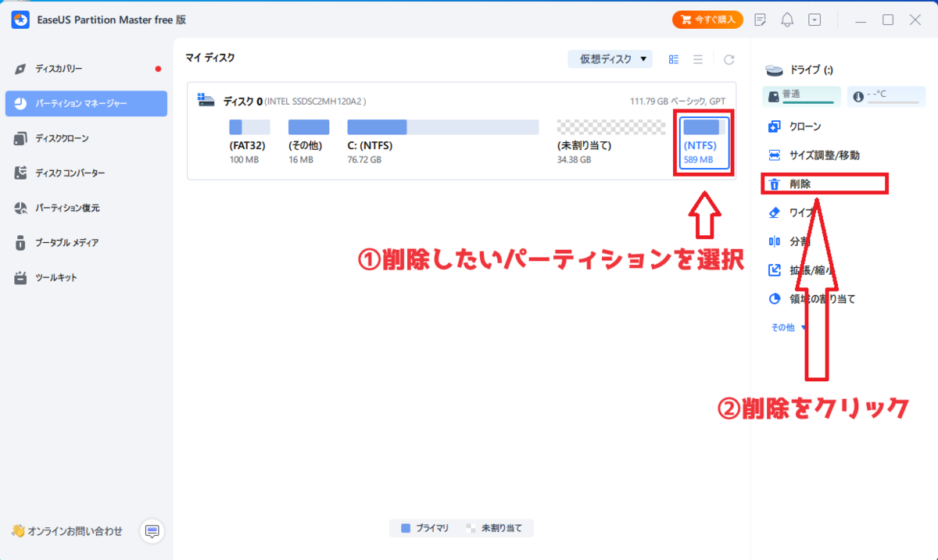
Task: Open the chat support bubble icon
Action: (152, 532)
